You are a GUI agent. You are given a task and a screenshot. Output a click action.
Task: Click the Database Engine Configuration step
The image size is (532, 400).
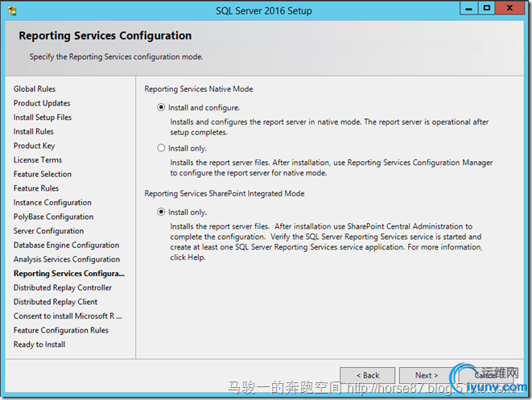67,245
